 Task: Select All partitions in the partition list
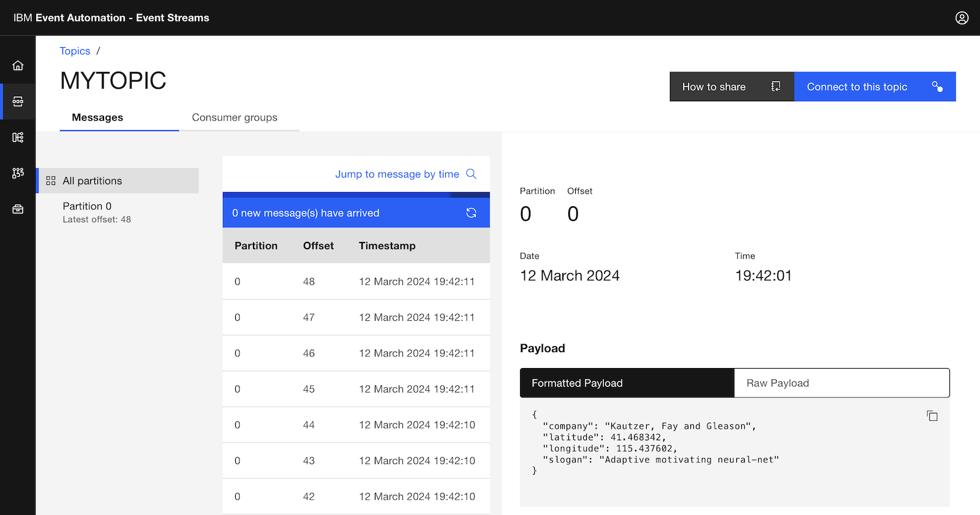(118, 181)
